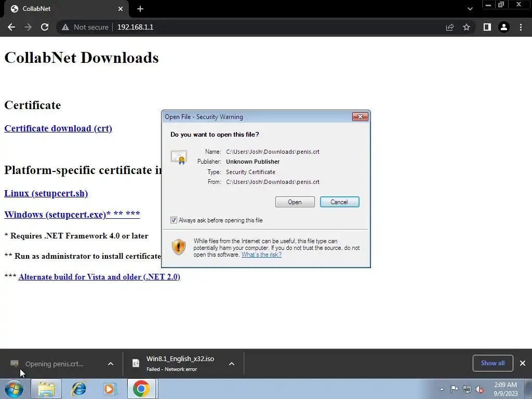Click the muted volume tray icon
Screen dimensions: 532x399
tap(480, 389)
